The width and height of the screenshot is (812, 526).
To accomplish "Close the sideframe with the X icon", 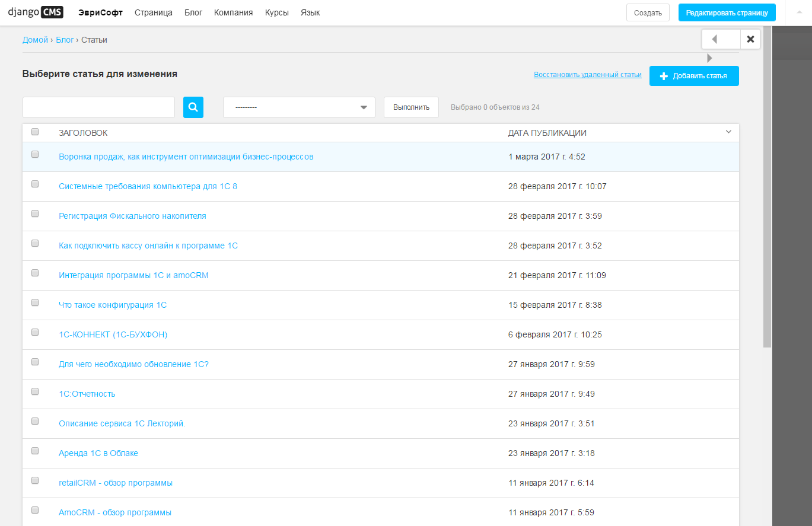I will coord(750,39).
